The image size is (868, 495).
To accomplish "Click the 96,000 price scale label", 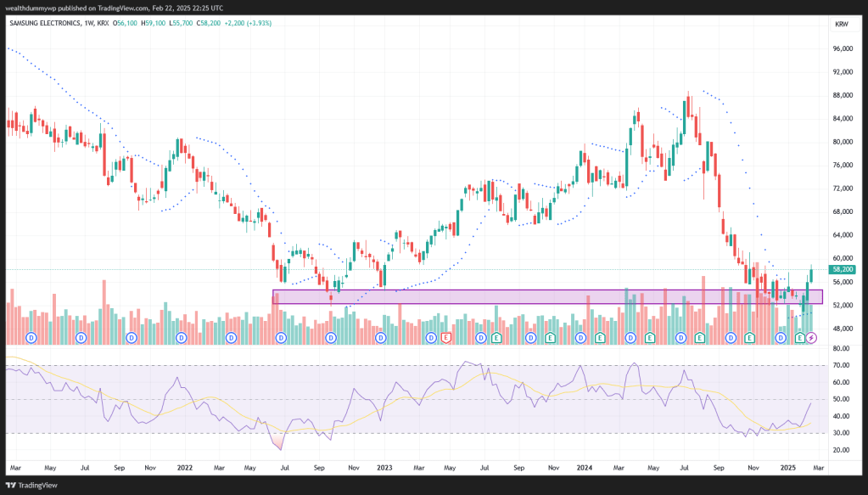I will [842, 49].
